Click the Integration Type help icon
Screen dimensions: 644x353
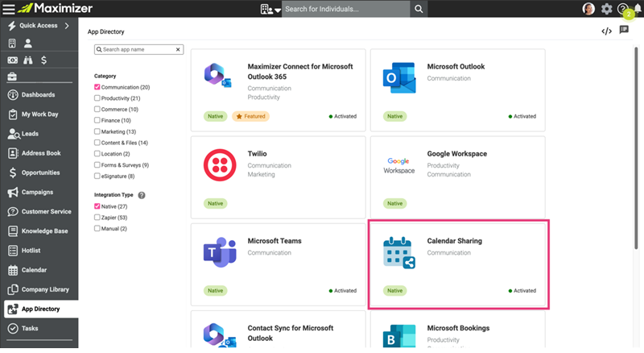point(142,195)
